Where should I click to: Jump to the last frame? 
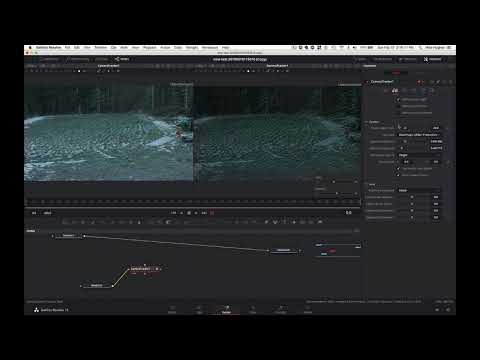point(204,213)
